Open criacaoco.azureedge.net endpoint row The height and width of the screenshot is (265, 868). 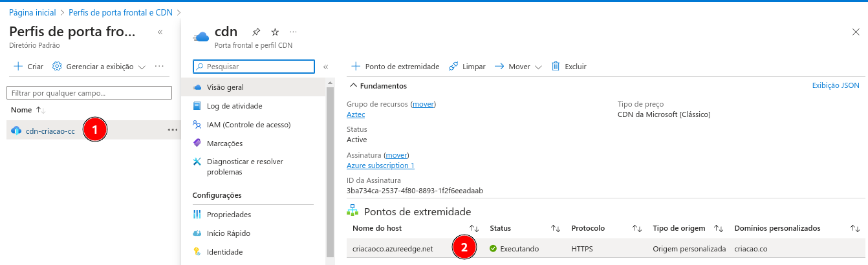tap(606, 249)
